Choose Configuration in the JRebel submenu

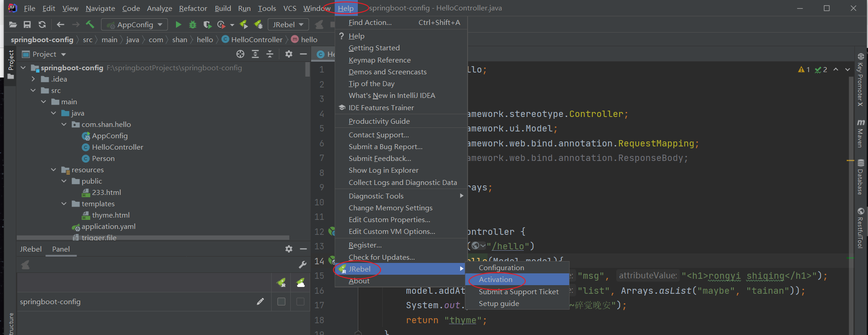(x=517, y=267)
